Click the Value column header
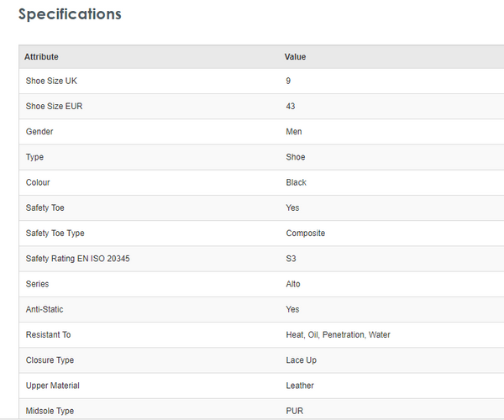 (x=296, y=57)
